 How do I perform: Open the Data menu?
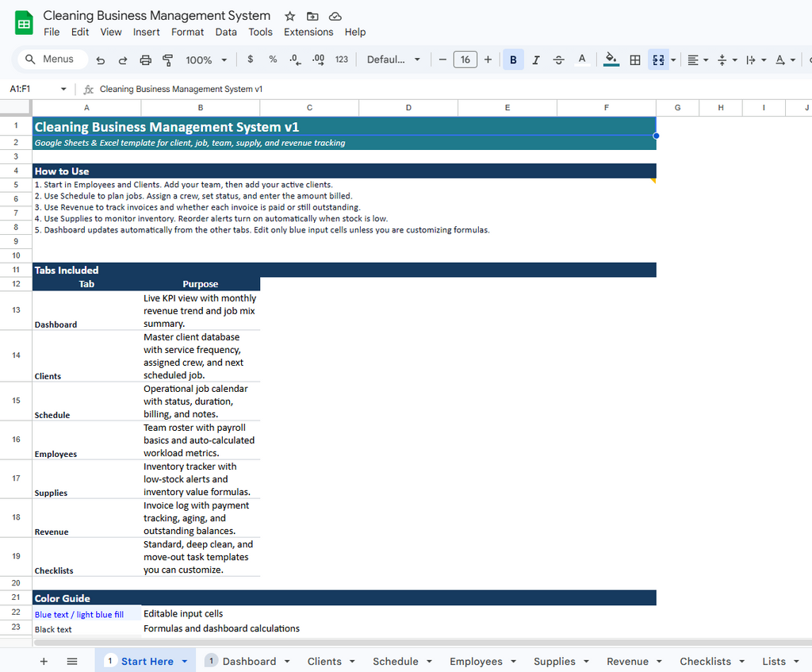tap(226, 32)
